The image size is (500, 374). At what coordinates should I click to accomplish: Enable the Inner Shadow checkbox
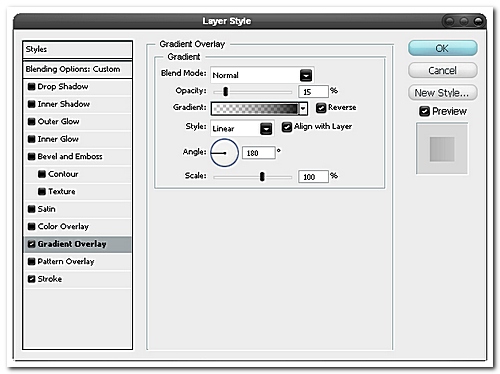(31, 104)
